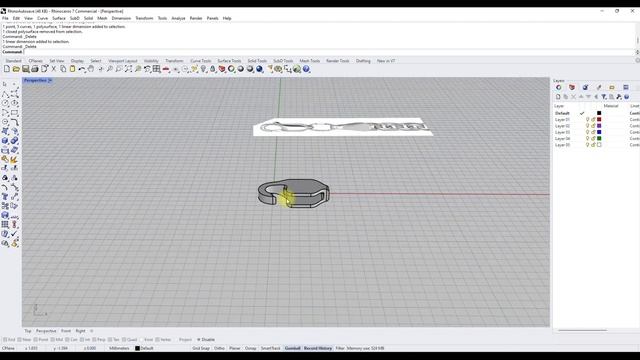This screenshot has height=360, width=640.
Task: Open the Millimeters units box in the status bar
Action: 119,348
